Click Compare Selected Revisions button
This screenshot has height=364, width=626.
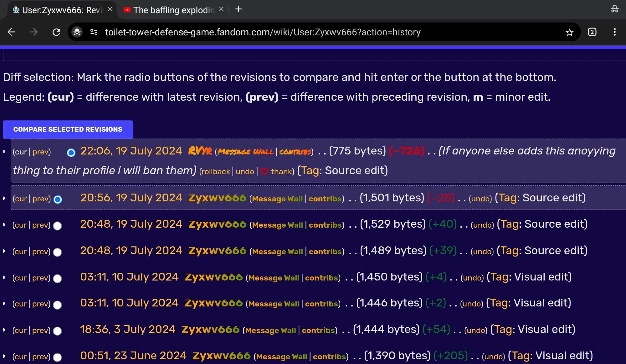(x=68, y=129)
